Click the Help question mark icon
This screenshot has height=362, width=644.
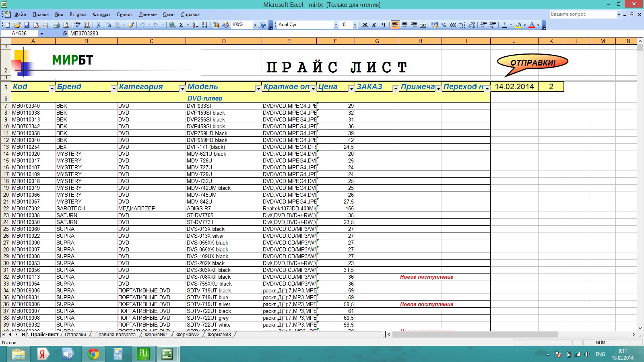point(262,25)
